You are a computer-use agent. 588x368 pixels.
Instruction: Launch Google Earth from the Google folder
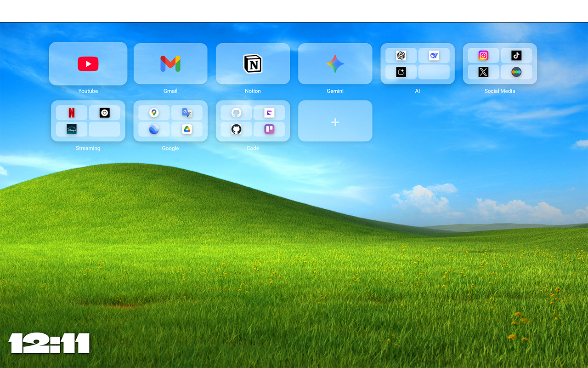click(154, 129)
